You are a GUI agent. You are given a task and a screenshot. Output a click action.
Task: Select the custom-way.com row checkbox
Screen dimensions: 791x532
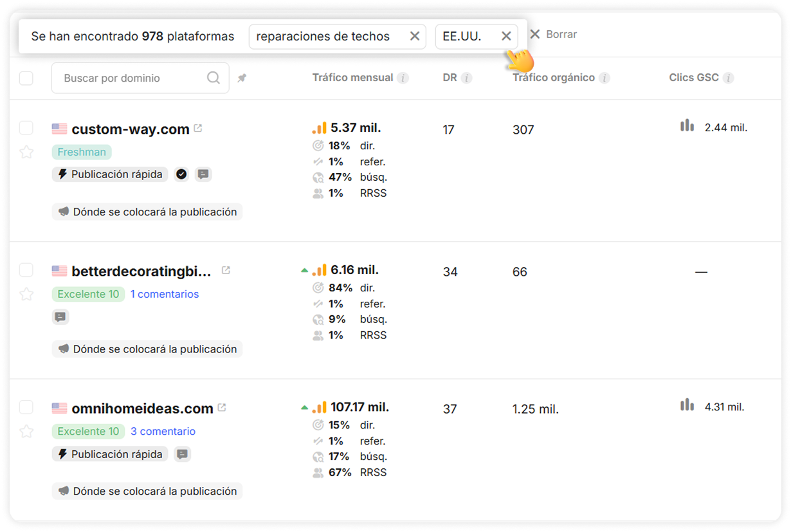tap(26, 128)
